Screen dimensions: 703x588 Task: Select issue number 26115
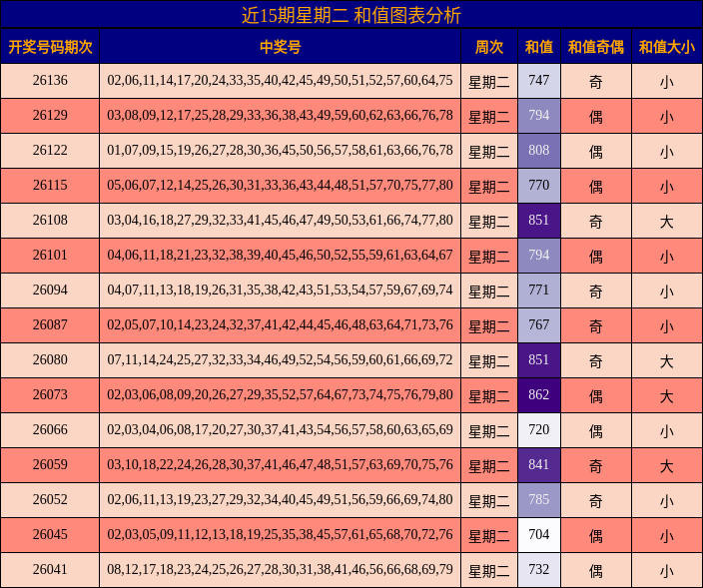click(50, 185)
